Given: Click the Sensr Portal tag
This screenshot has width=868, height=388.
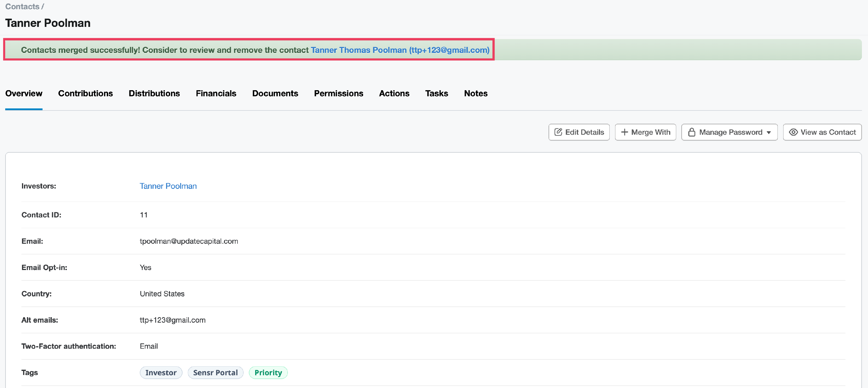Looking at the screenshot, I should click(x=215, y=372).
